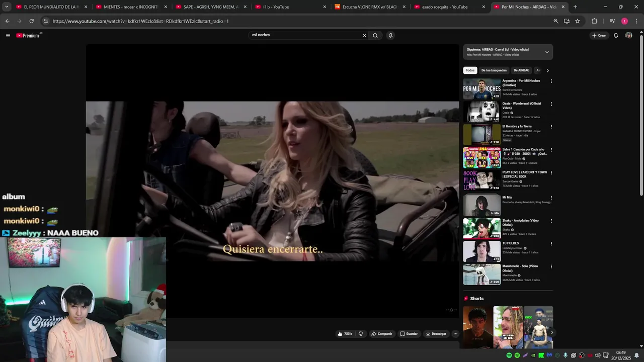Select the De tus búsquedas chip

(x=494, y=70)
